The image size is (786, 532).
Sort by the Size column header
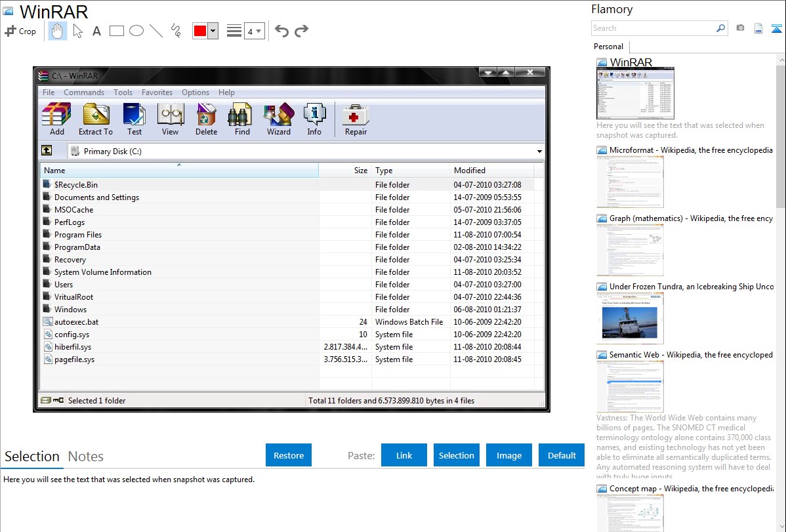[x=345, y=171]
